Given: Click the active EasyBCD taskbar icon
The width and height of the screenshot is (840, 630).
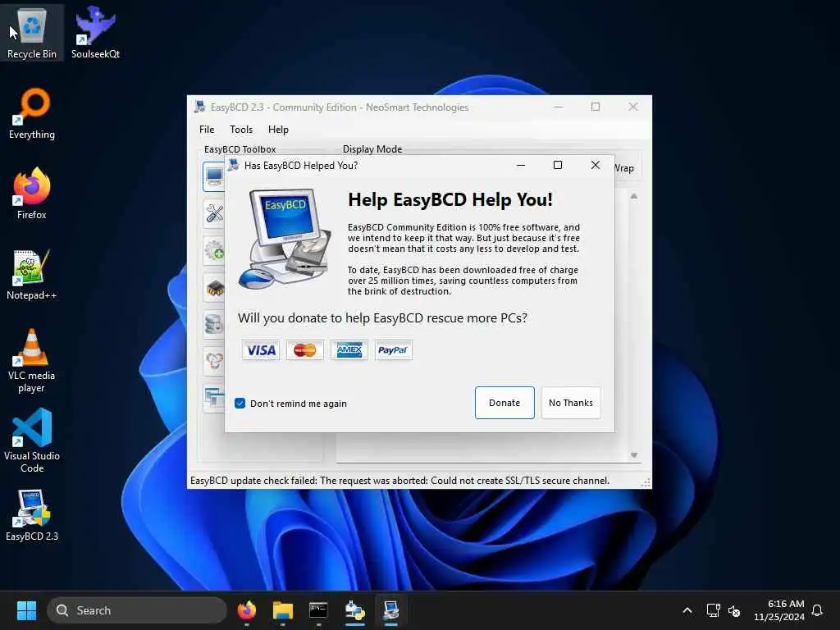Looking at the screenshot, I should pyautogui.click(x=391, y=610).
